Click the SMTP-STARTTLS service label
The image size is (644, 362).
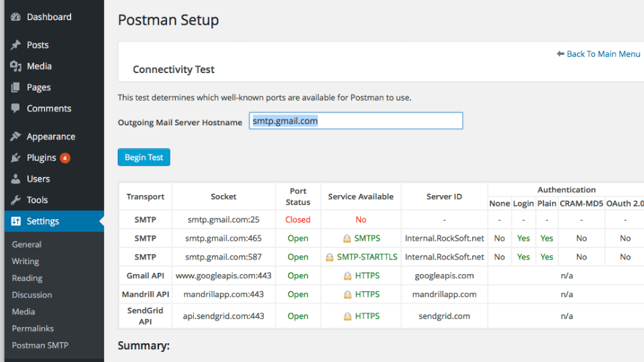367,257
